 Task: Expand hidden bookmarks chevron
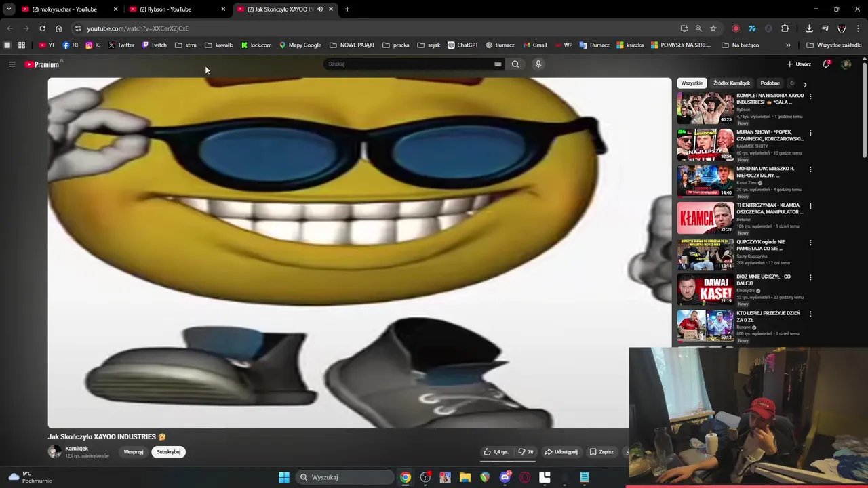coord(788,45)
